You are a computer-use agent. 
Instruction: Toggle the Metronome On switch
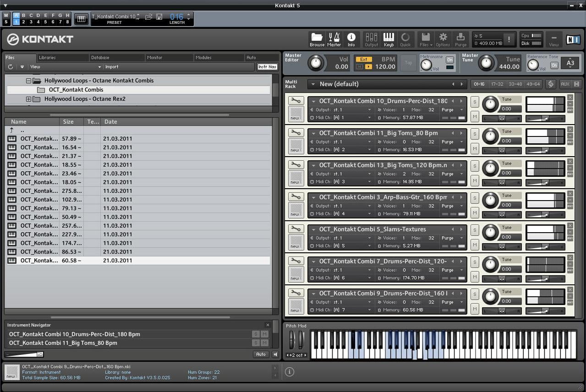[x=449, y=60]
